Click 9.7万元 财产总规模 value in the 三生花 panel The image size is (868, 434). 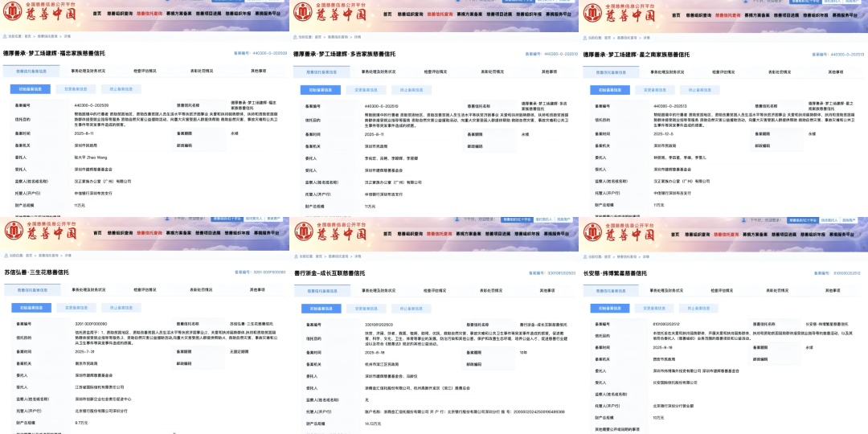coord(82,423)
